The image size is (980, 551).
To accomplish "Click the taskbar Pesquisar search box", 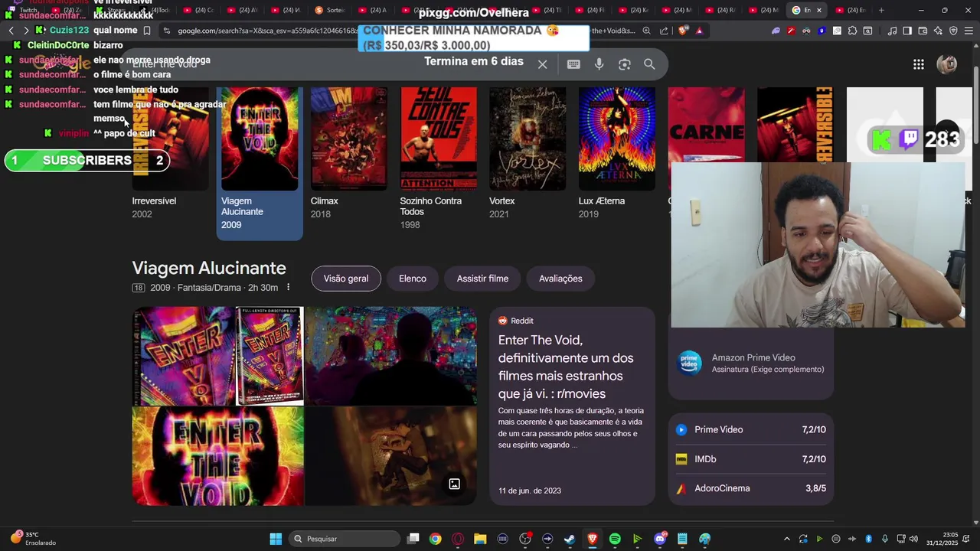I will (x=345, y=539).
